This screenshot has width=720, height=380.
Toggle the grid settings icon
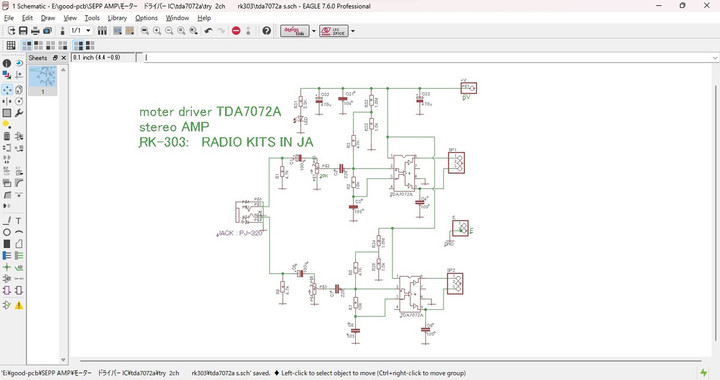click(11, 45)
